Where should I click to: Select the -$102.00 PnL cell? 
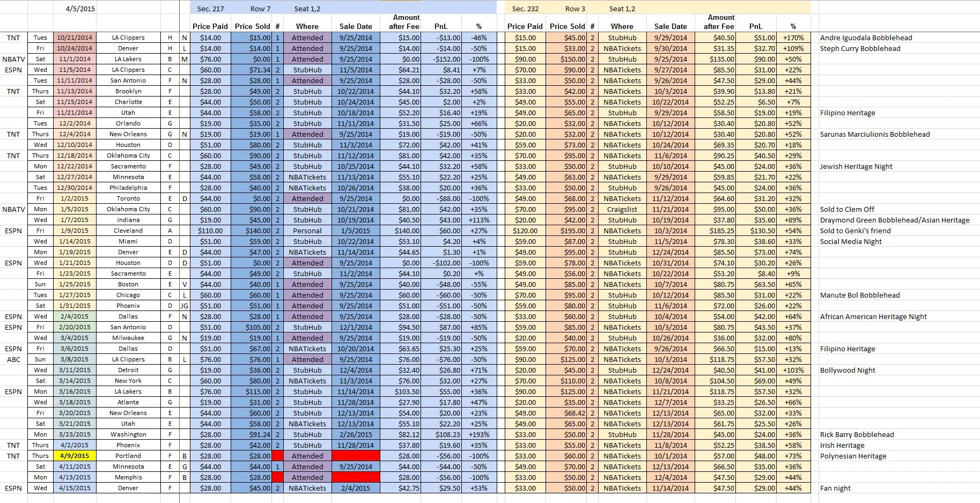click(x=441, y=263)
